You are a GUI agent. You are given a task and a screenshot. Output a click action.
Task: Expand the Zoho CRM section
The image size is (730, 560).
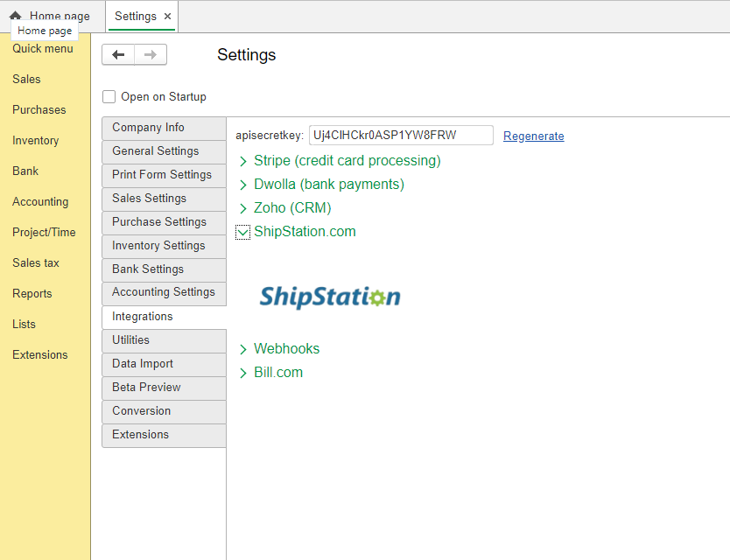pos(242,208)
